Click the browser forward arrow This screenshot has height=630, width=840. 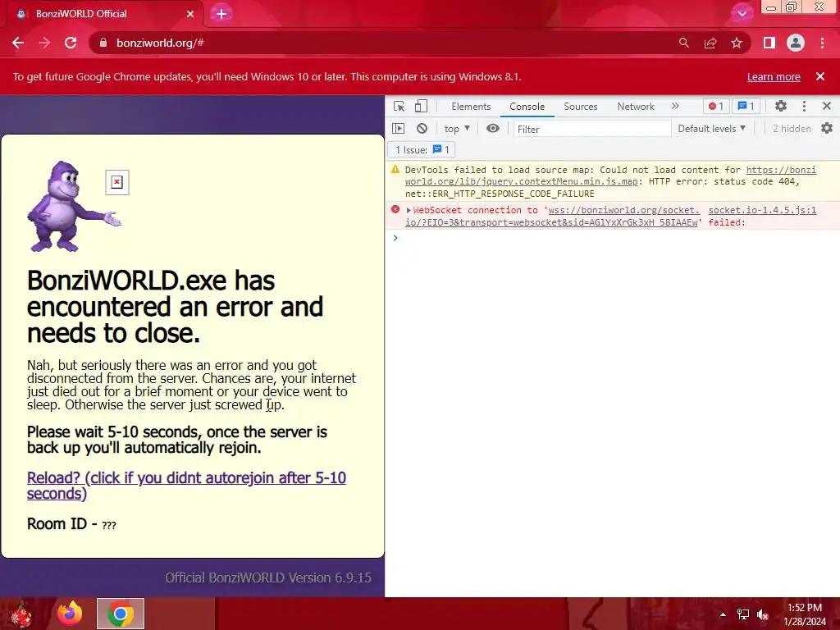coord(44,43)
